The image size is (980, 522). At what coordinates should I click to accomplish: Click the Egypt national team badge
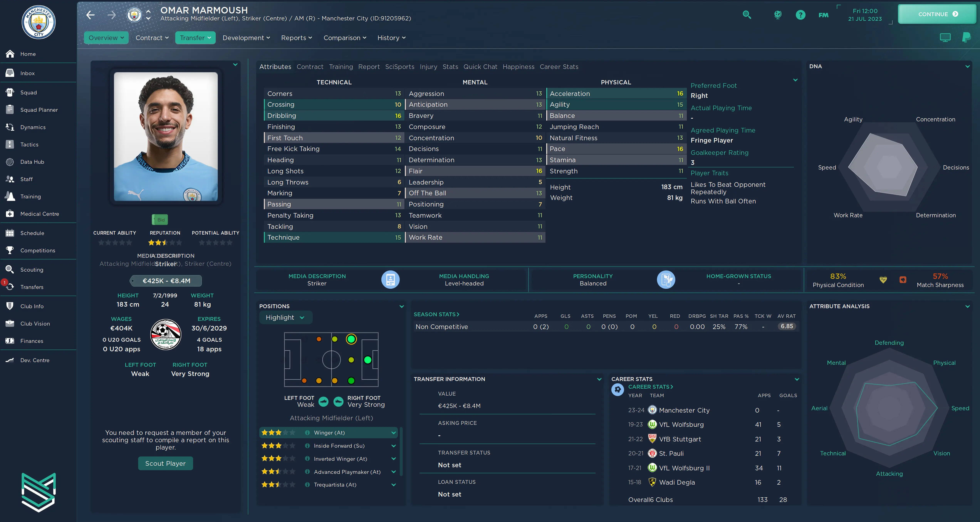(165, 334)
